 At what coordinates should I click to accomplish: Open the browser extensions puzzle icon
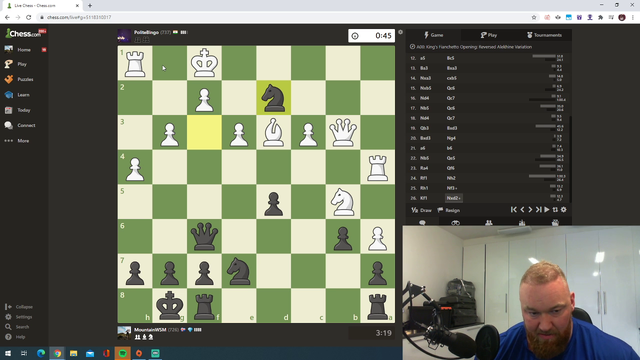(x=600, y=17)
